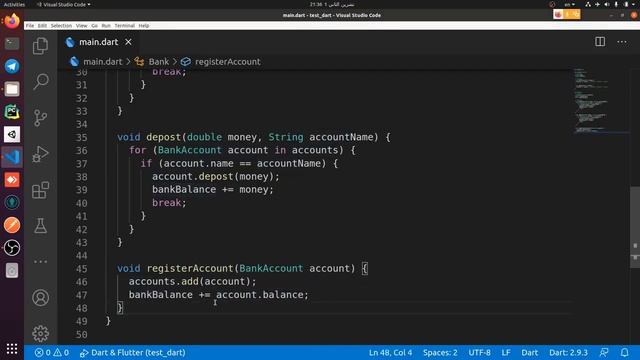Click bankBalance on line 47
Image resolution: width=640 pixels, height=360 pixels.
coord(160,295)
